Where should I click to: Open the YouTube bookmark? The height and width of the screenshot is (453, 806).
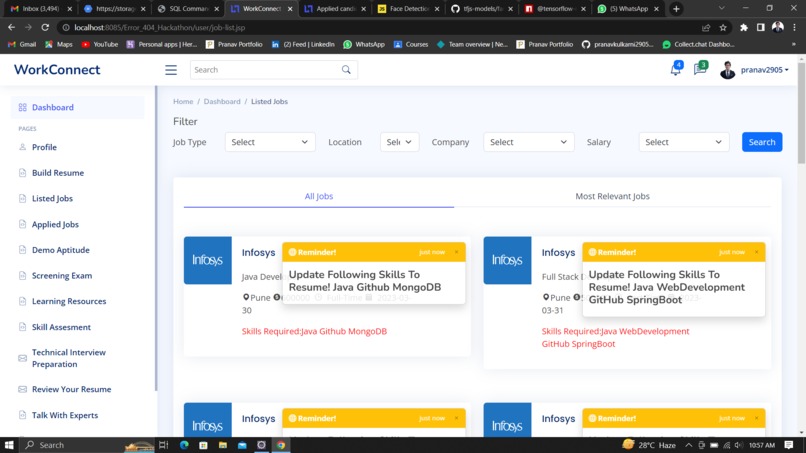(x=100, y=44)
